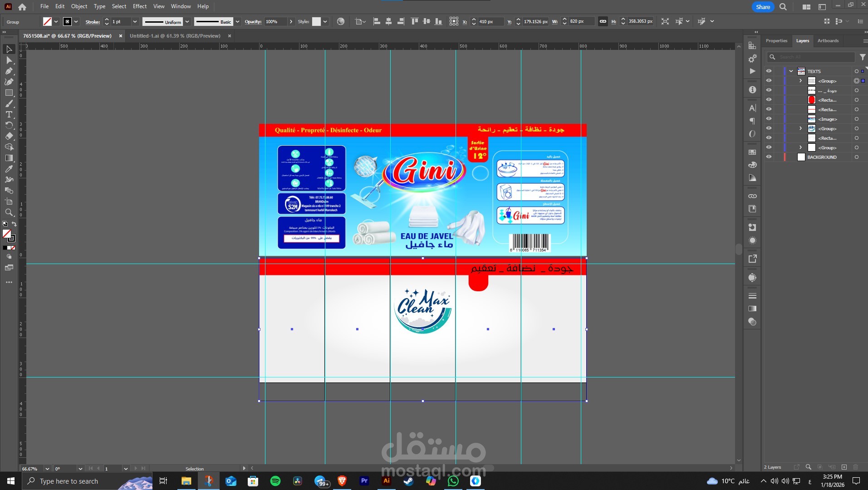This screenshot has width=868, height=490.
Task: Open the graphic Style dropdown
Action: [x=325, y=21]
